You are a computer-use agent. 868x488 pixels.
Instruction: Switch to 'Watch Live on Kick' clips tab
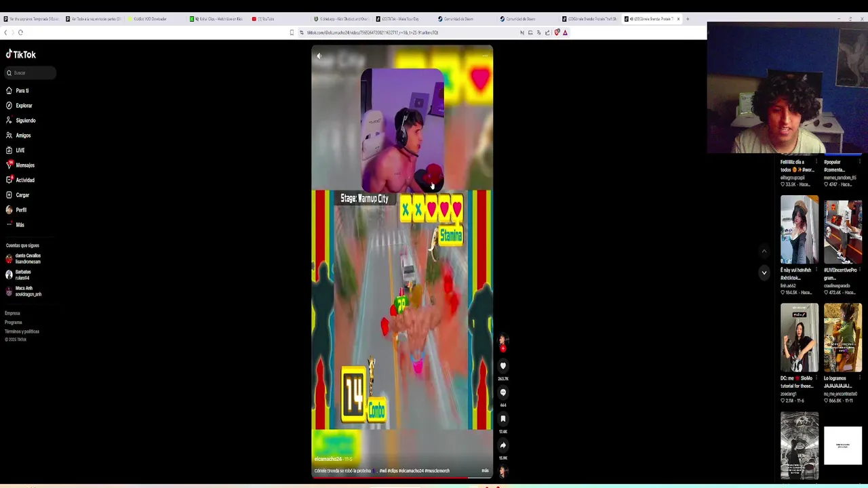coord(217,19)
